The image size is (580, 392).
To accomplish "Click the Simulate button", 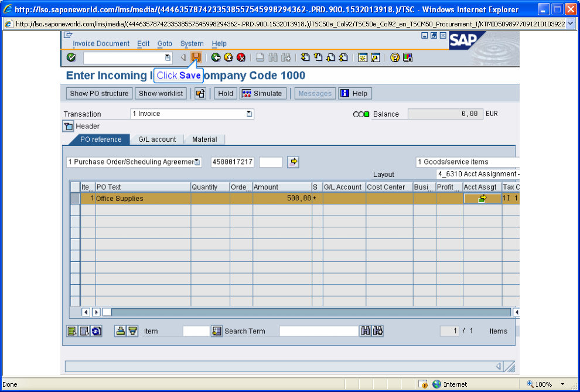I will pos(263,94).
